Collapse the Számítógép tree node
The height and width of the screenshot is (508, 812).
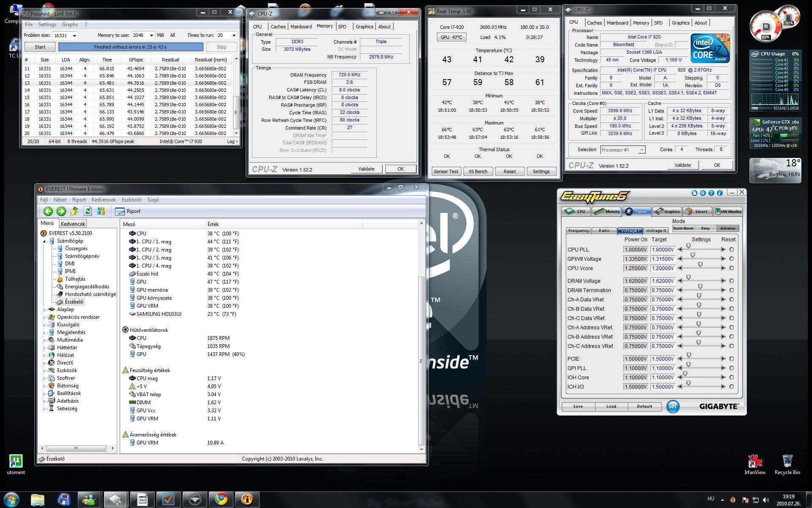tap(44, 241)
